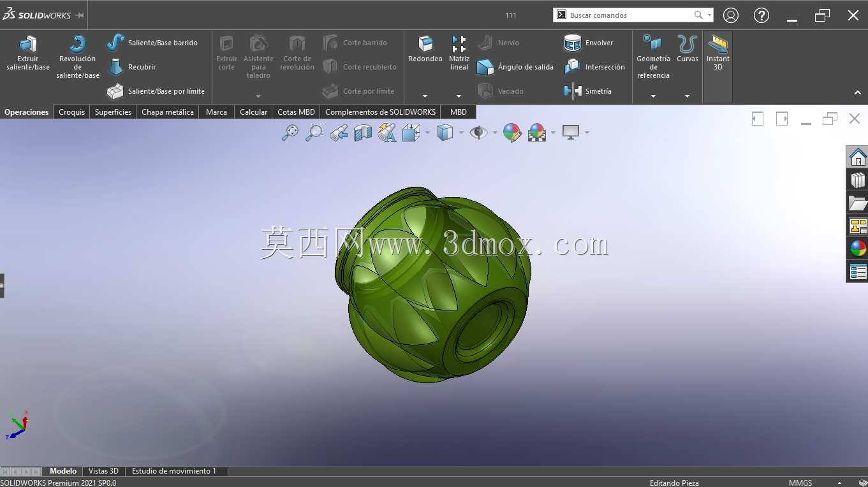868x487 pixels.
Task: Open Display Style dropdown
Action: (x=461, y=133)
